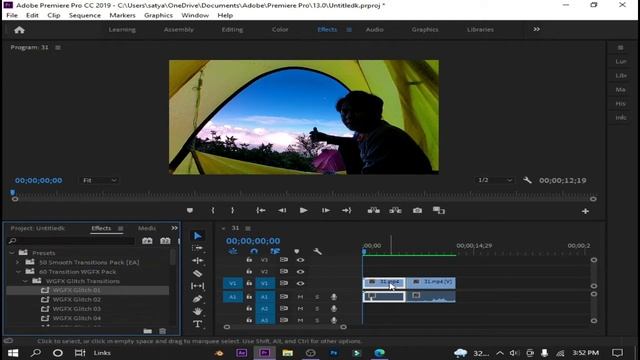Collapse 60 Transition WGFX Pack folder

click(18, 271)
